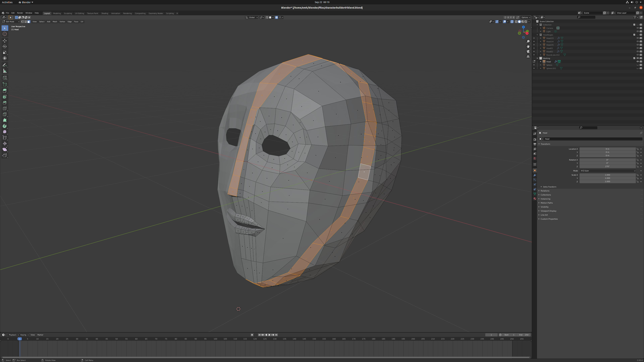The height and width of the screenshot is (362, 644).
Task: Jump to the timeline end frame button
Action: (x=276, y=335)
